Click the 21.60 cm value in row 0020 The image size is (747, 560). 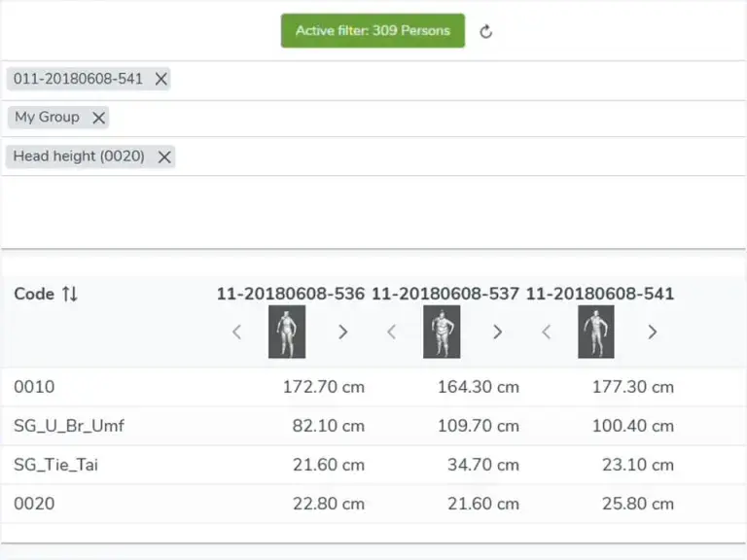pyautogui.click(x=483, y=504)
